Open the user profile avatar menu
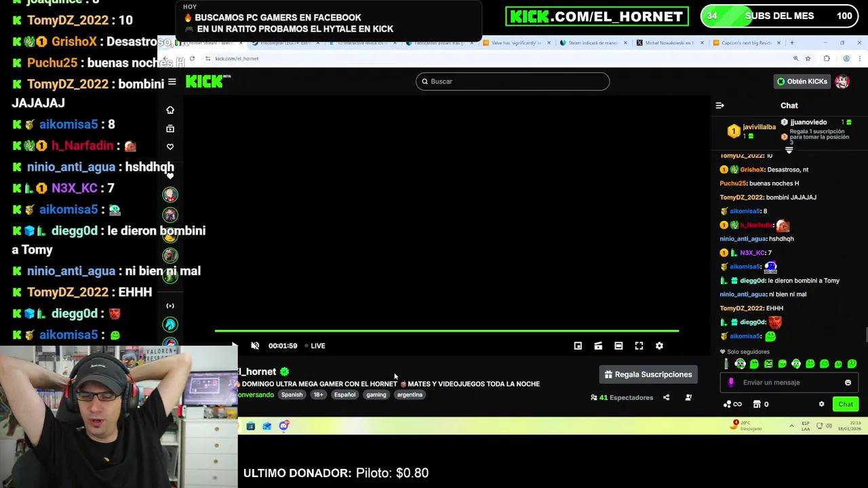868x488 pixels. point(842,81)
